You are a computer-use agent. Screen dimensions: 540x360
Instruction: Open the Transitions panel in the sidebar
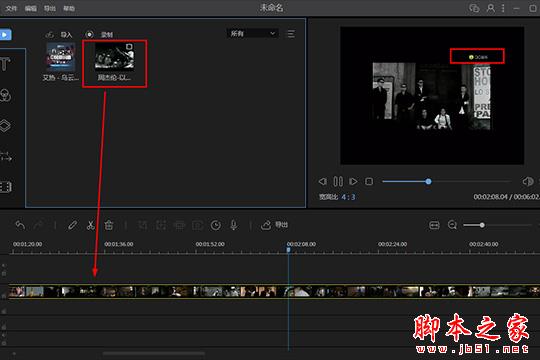(6, 156)
